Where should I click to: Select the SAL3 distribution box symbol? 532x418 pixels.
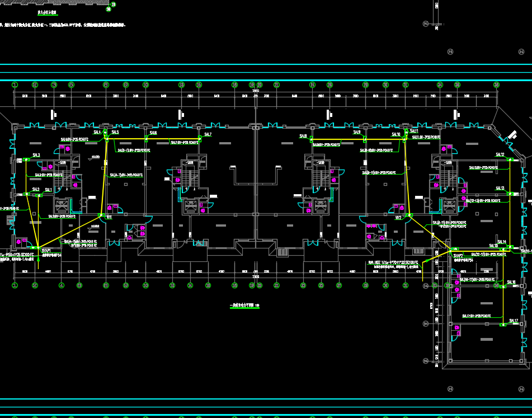point(26,159)
